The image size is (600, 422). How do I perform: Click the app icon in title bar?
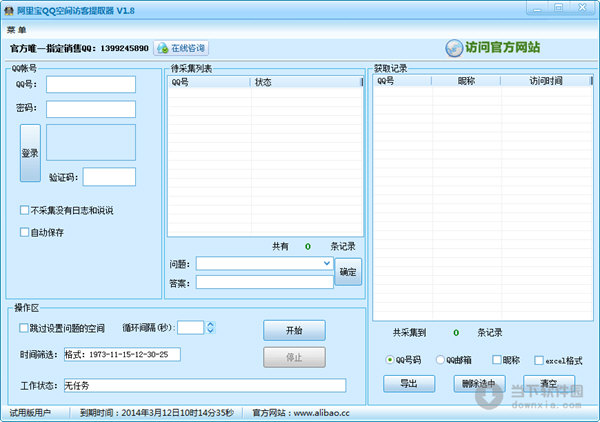click(x=10, y=11)
